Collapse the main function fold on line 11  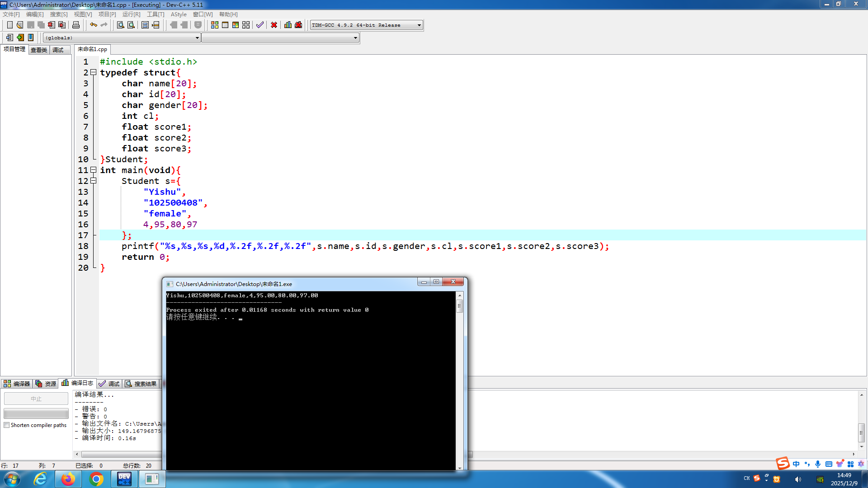[x=94, y=170]
